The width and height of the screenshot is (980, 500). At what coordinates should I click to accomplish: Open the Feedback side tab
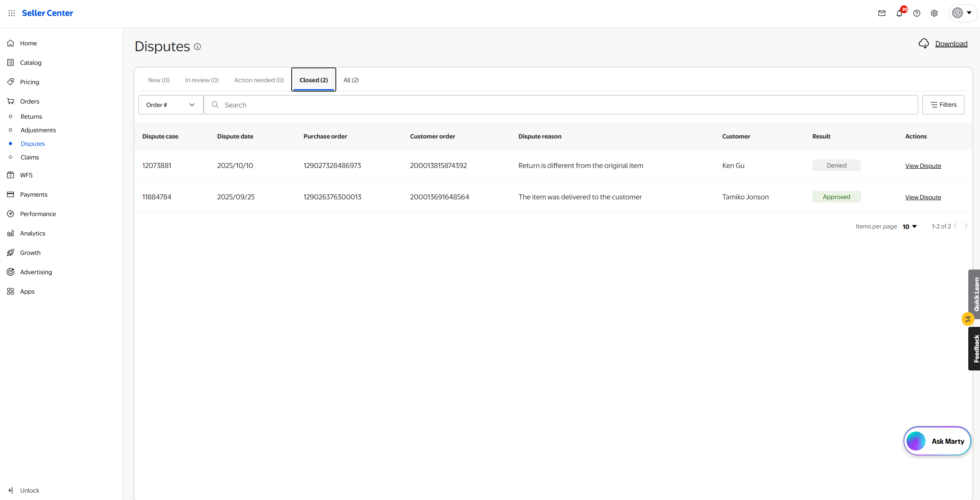click(x=975, y=349)
